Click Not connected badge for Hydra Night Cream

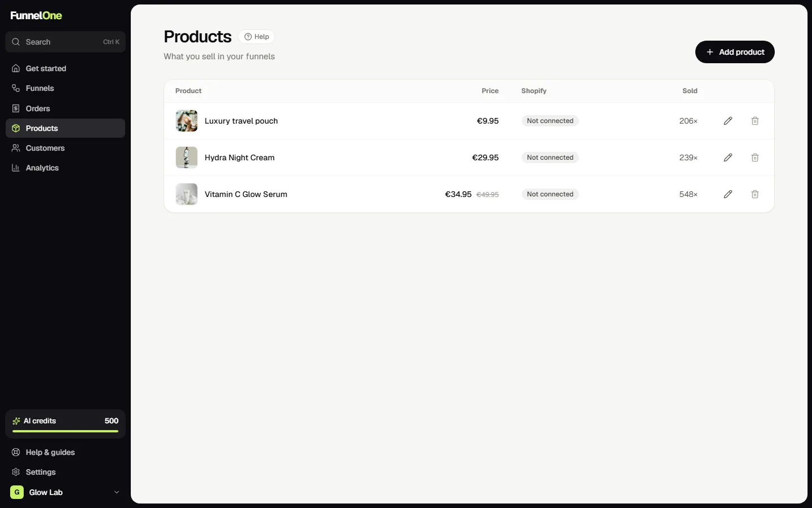550,157
